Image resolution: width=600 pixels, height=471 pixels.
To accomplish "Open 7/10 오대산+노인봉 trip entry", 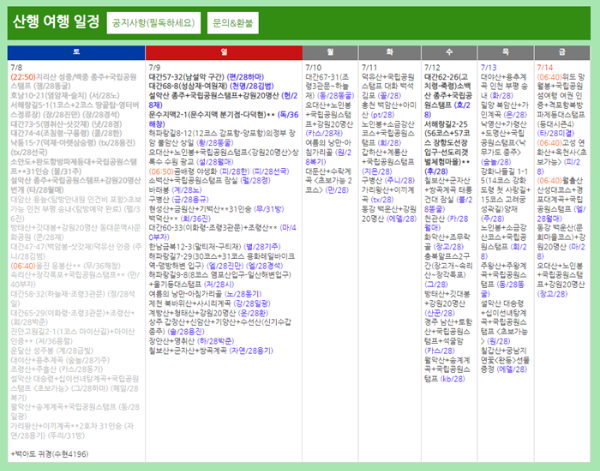I will coord(329,119).
